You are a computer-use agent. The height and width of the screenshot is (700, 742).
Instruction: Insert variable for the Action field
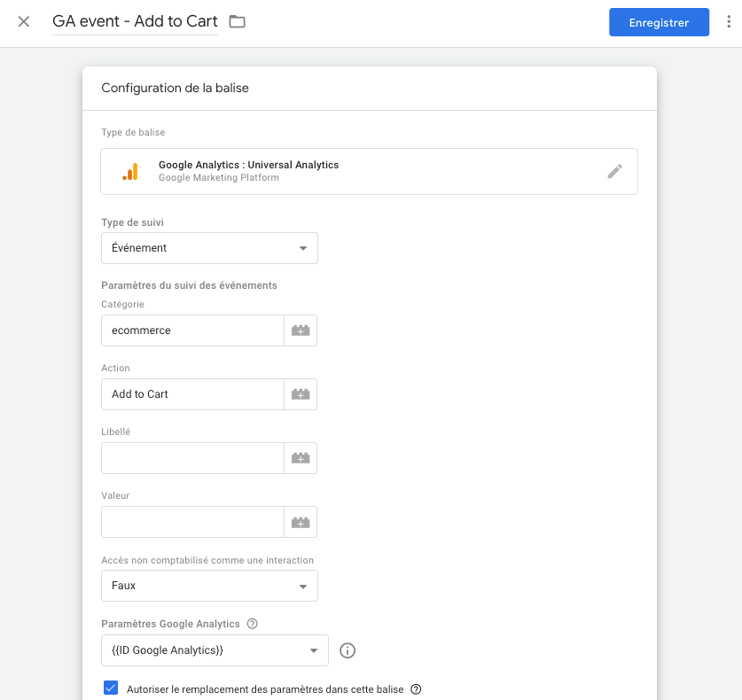click(301, 394)
